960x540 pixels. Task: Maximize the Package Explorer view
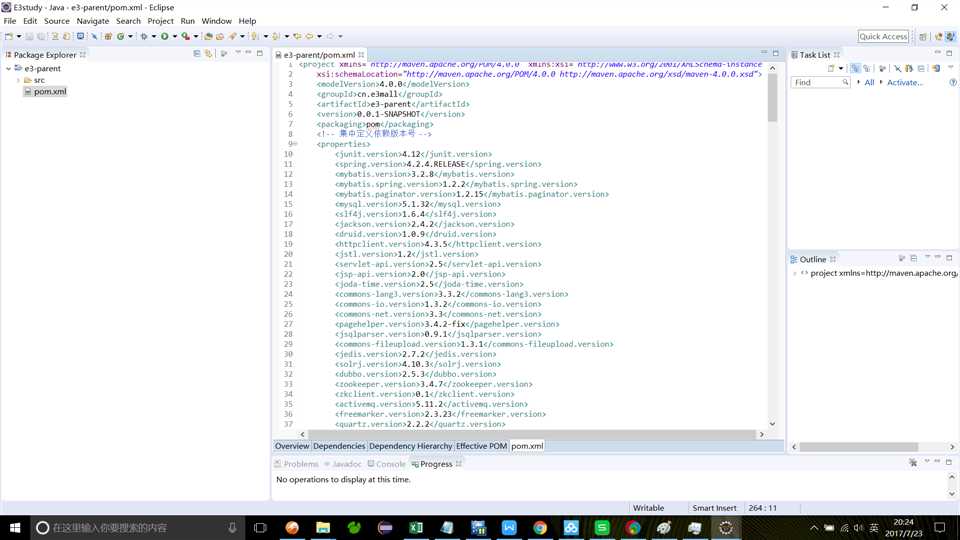(260, 53)
